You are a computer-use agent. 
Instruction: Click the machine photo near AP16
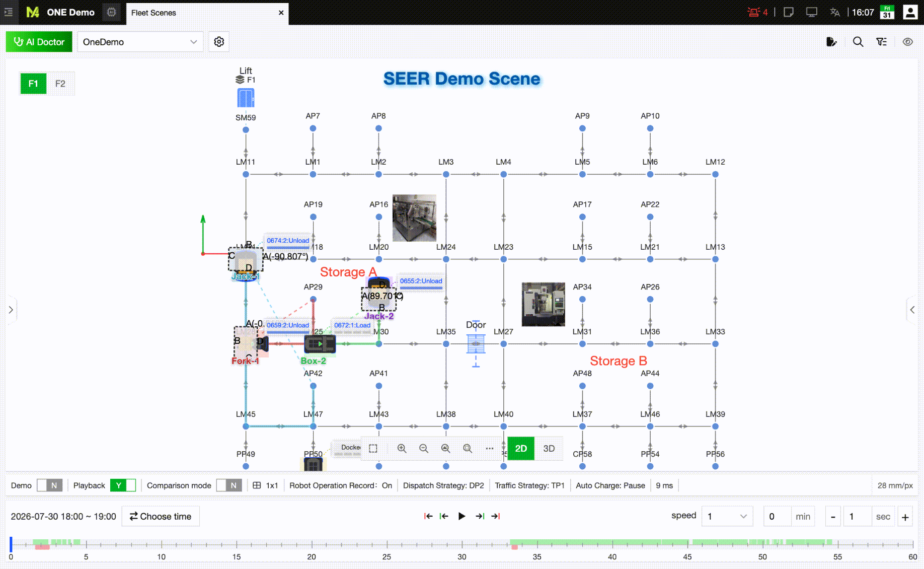[x=414, y=218]
